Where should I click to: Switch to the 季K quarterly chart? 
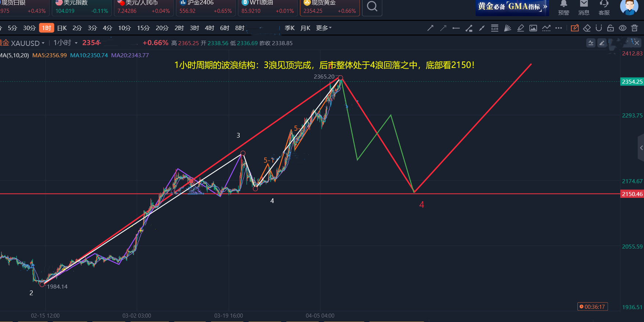pos(290,28)
